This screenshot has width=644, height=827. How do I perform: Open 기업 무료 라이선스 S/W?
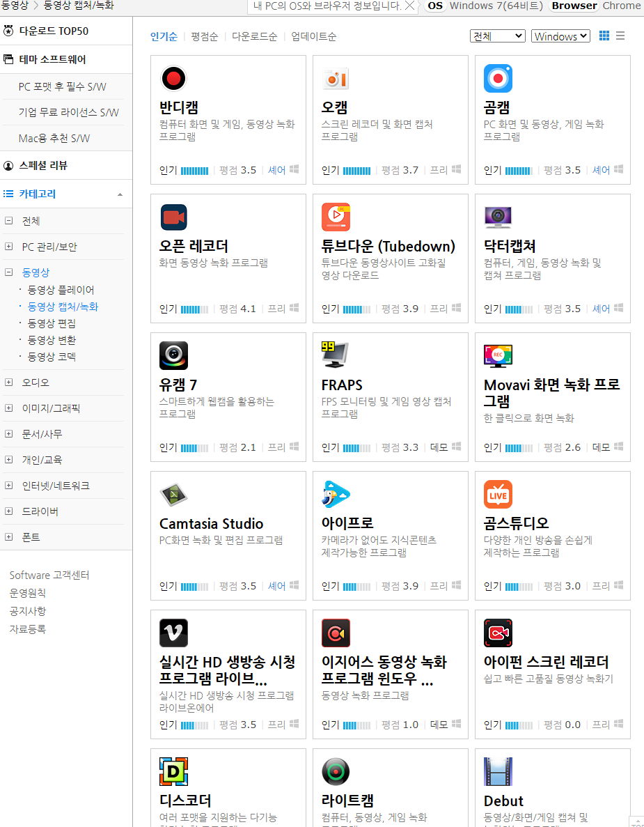click(68, 112)
